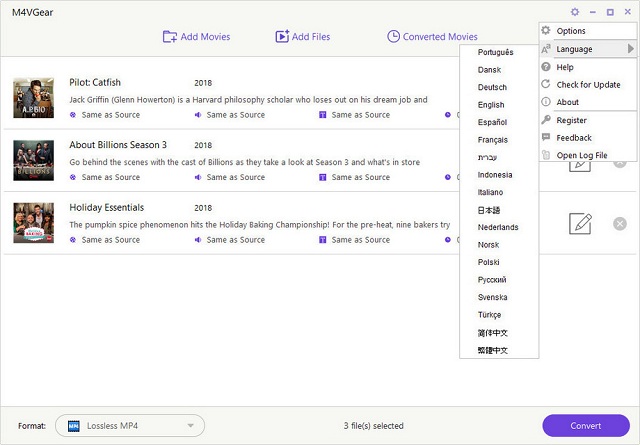Click the Check for Update refresh icon
Screen dimensions: 640x445
tap(546, 84)
